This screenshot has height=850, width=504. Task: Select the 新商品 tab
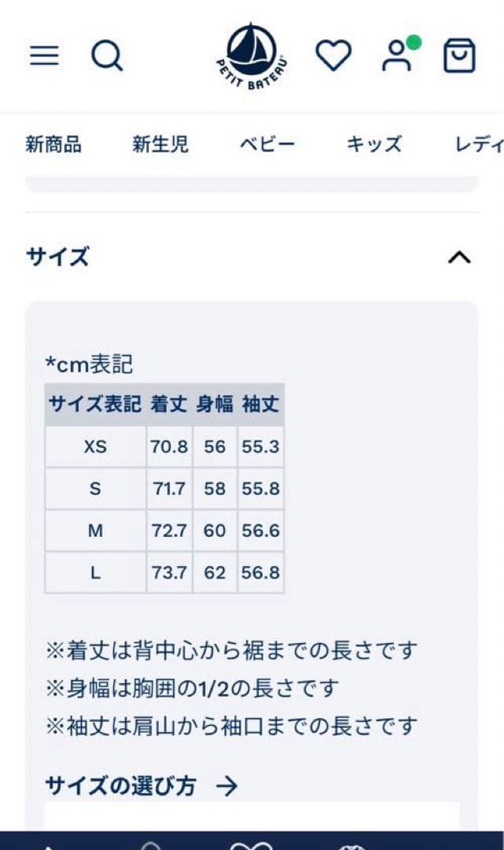(x=53, y=144)
